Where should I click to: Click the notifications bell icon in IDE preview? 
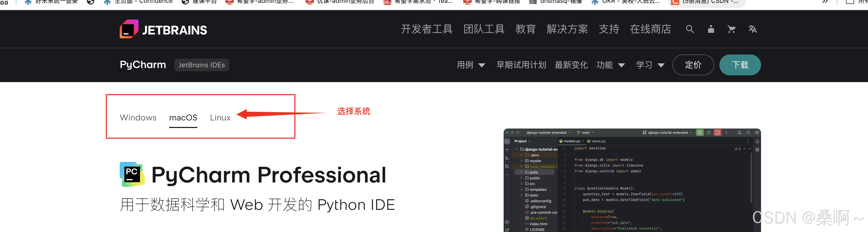757,142
